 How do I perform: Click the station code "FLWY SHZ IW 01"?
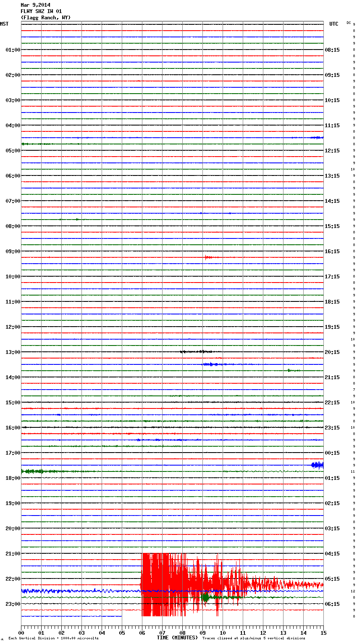(x=41, y=11)
